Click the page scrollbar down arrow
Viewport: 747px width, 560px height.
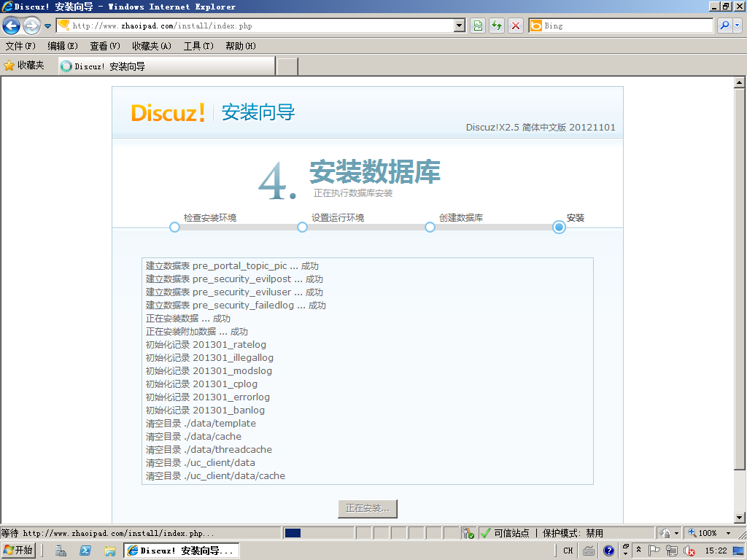pos(739,518)
